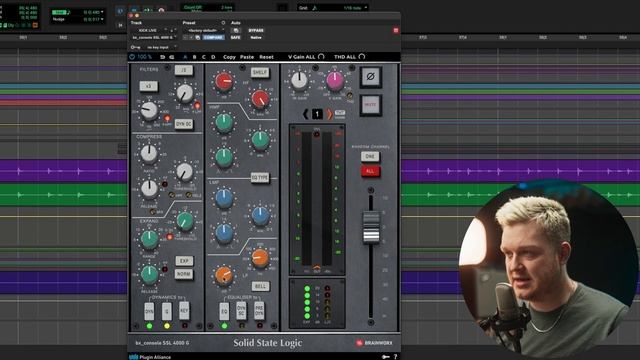Click the compressor threshold knob
Image resolution: width=640 pixels, height=360 pixels.
tap(184, 172)
